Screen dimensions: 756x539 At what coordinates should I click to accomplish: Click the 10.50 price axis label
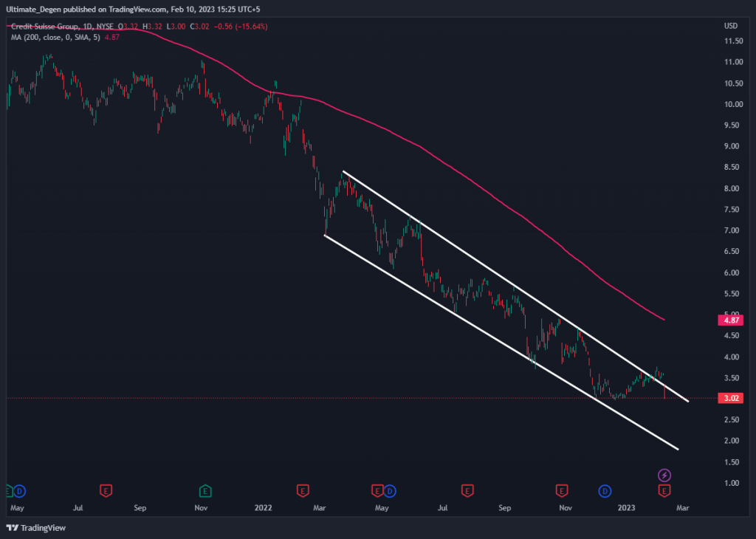[x=733, y=83]
